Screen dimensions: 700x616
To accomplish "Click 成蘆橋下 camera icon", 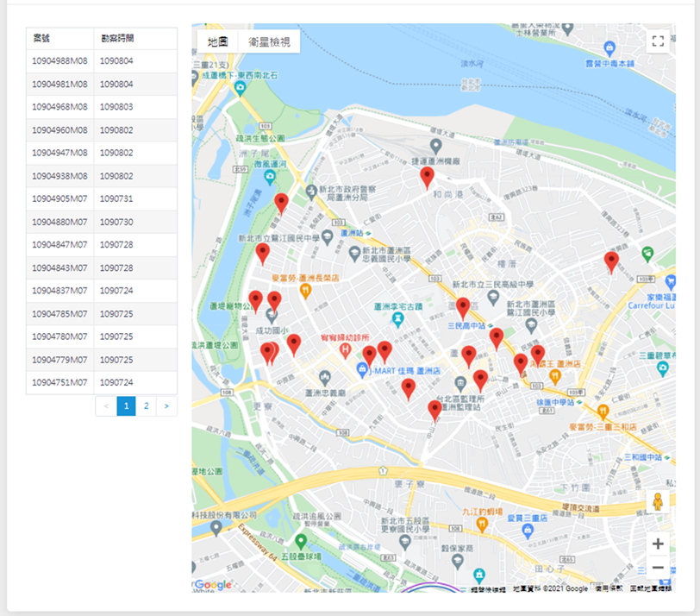I will tap(241, 88).
